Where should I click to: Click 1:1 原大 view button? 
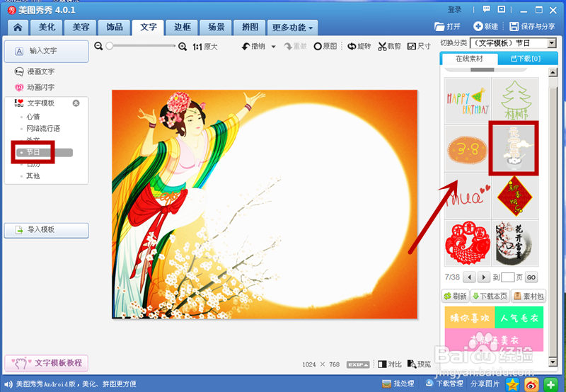point(205,47)
